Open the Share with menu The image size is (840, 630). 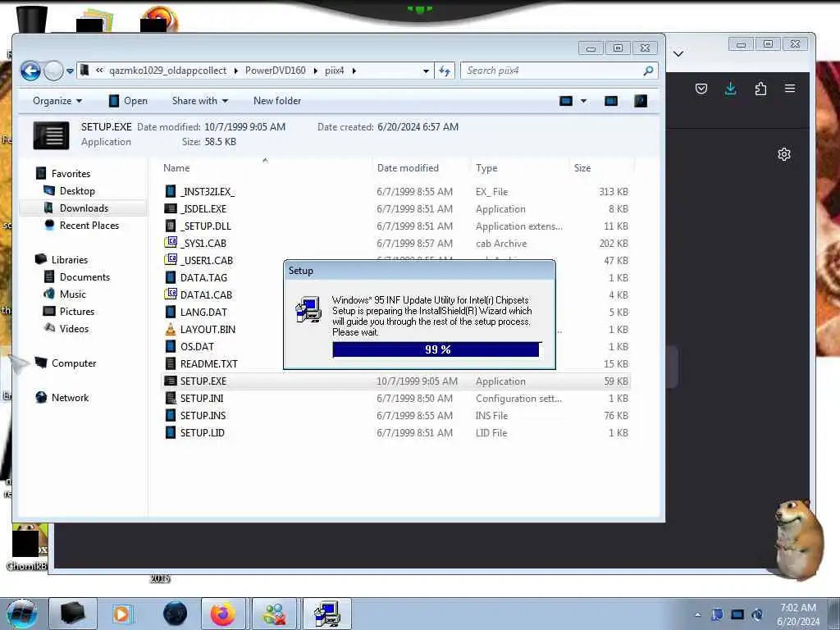point(200,101)
